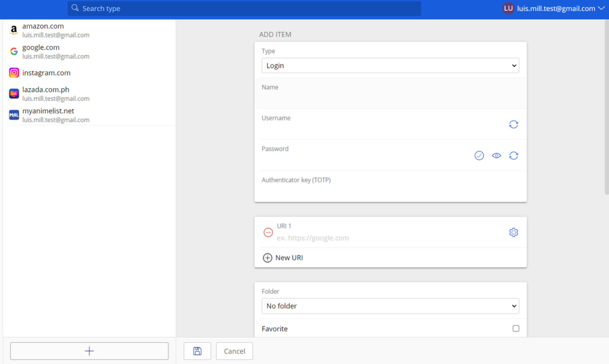Click the instagram.com favicon in the sidebar

coord(13,72)
